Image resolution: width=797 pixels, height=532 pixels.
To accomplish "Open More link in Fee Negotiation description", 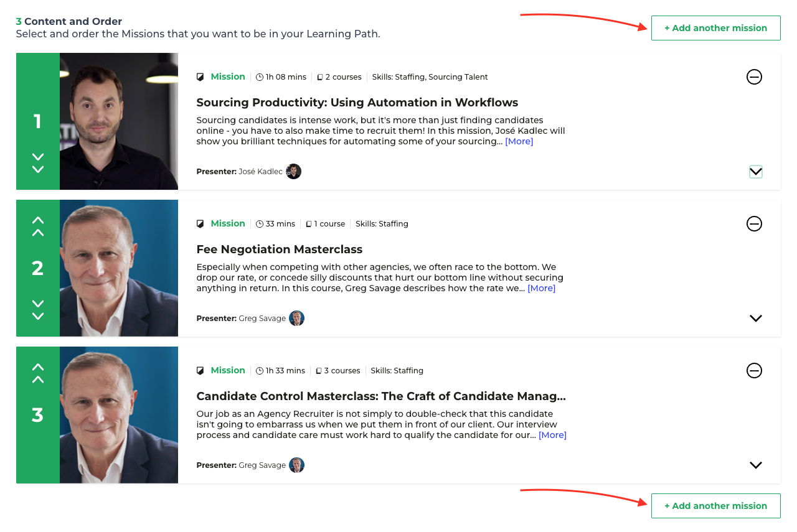I will (542, 289).
